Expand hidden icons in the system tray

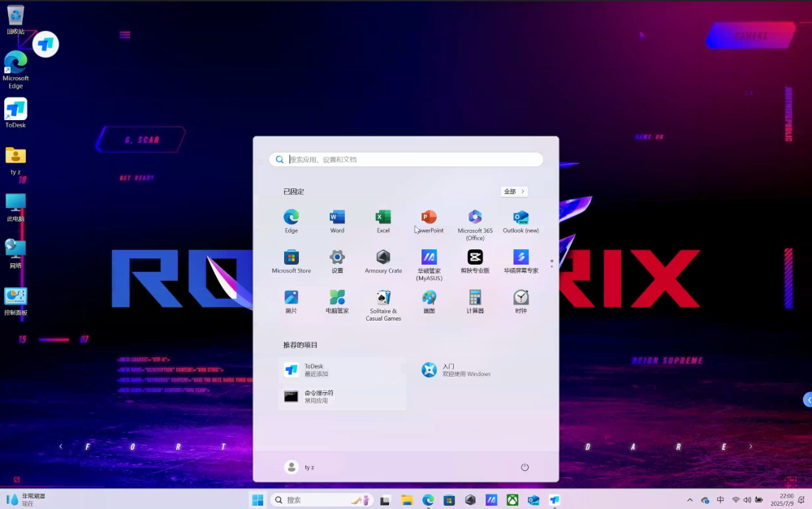(689, 499)
